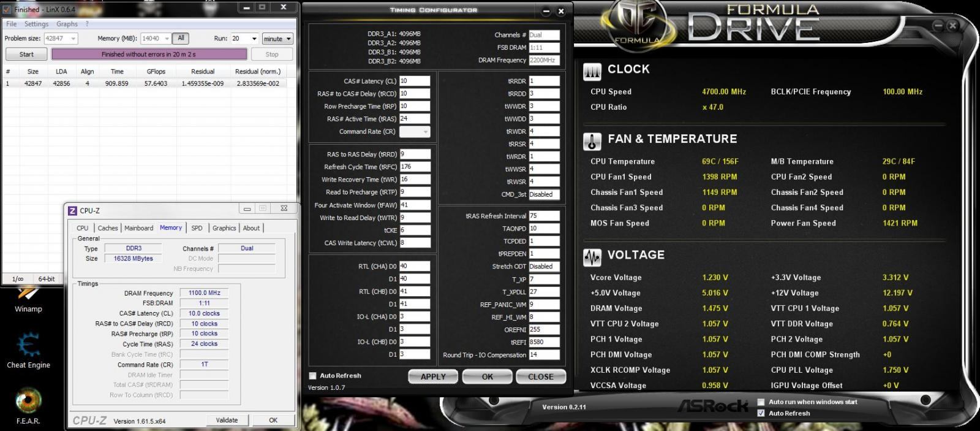Screen dimensions: 980x431
Task: Click the Validate button in CPU-Z
Action: pos(227,420)
